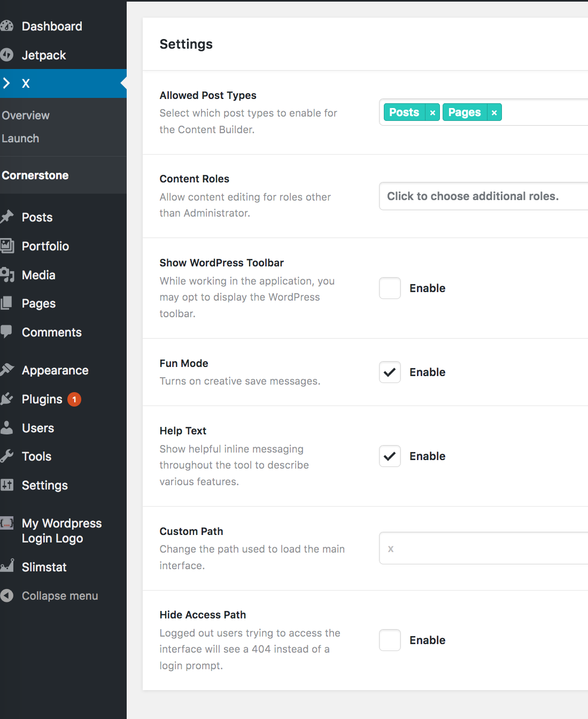The height and width of the screenshot is (719, 588).
Task: Tick the Hide Access Path checkbox
Action: (390, 640)
